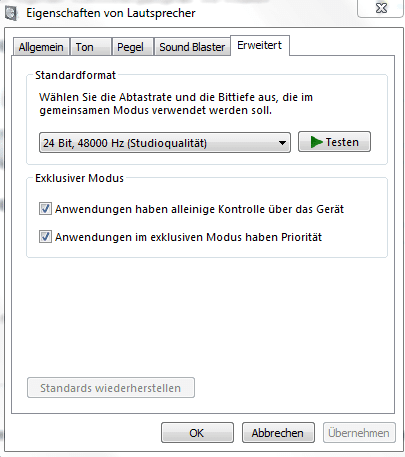Click the 'Eigenschaften von Lautsprecher' window title

[x=111, y=13]
